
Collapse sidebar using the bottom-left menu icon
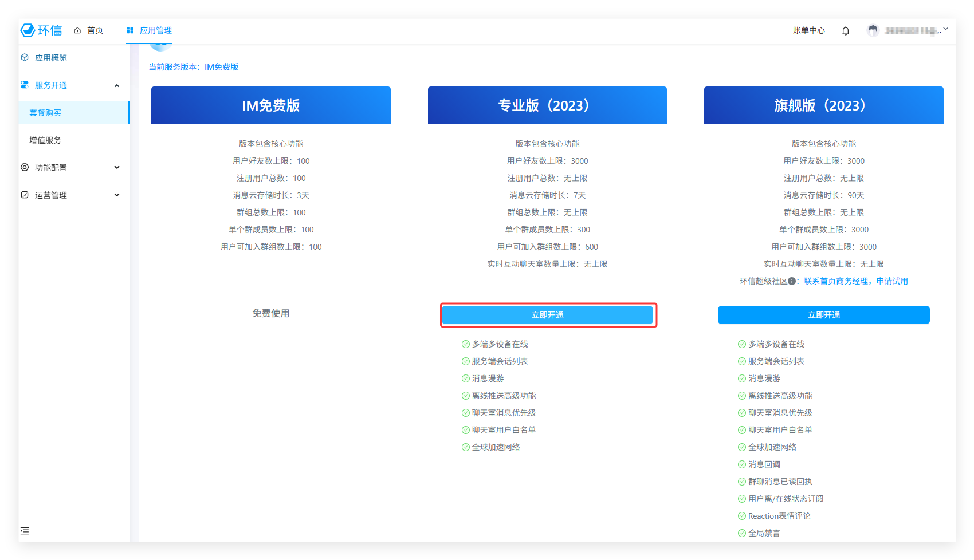point(25,531)
